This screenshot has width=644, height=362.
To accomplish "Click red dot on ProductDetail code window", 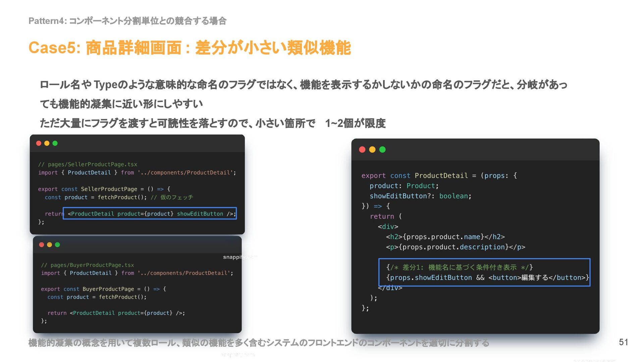I will [362, 149].
